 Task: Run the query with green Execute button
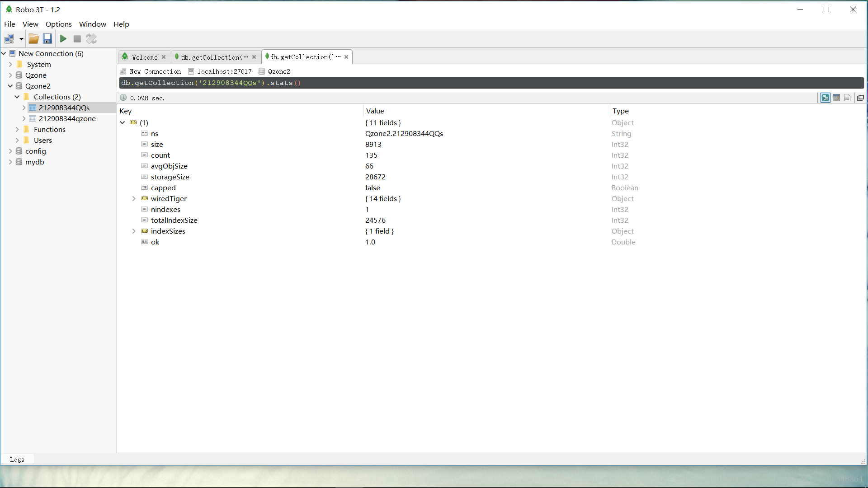pyautogui.click(x=63, y=39)
